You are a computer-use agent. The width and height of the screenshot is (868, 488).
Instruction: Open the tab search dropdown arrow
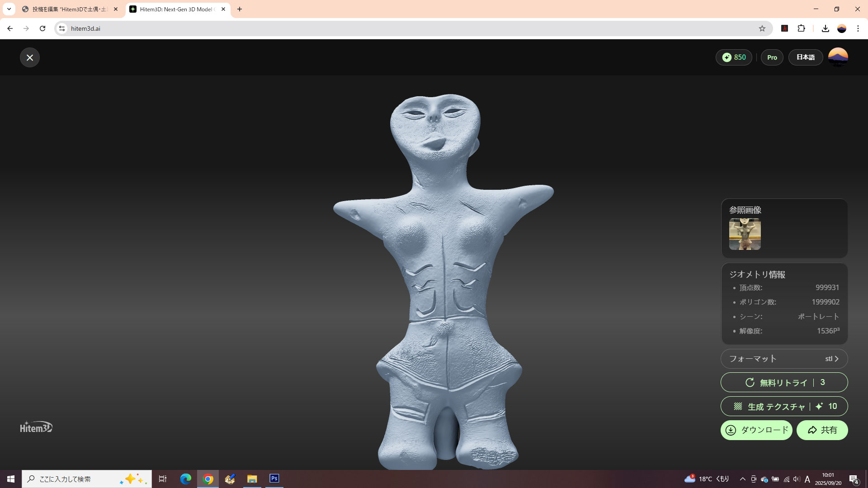tap(9, 9)
